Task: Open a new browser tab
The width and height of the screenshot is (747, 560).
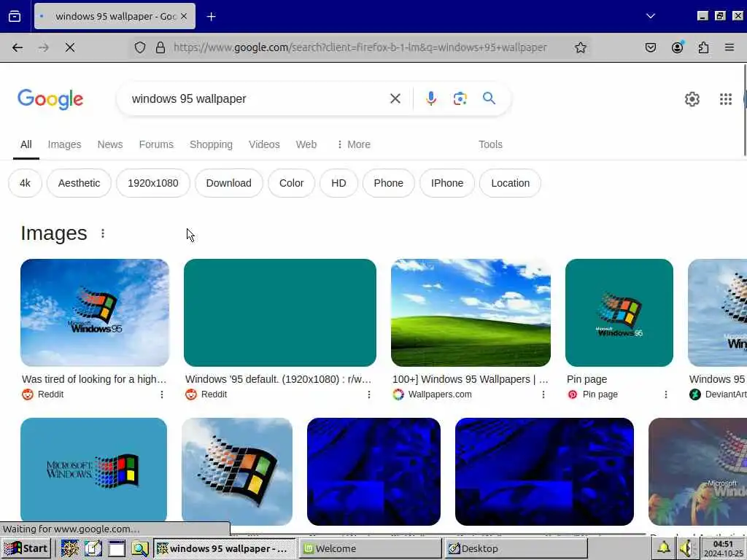Action: pyautogui.click(x=211, y=17)
